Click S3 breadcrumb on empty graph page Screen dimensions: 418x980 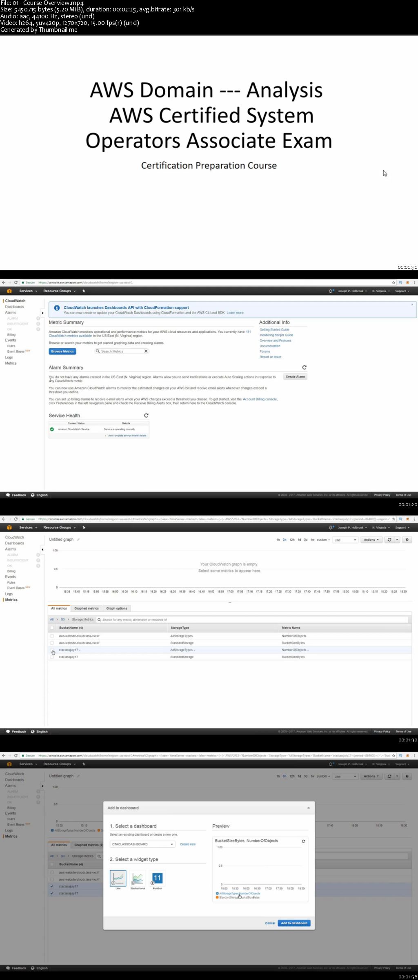[x=63, y=619]
